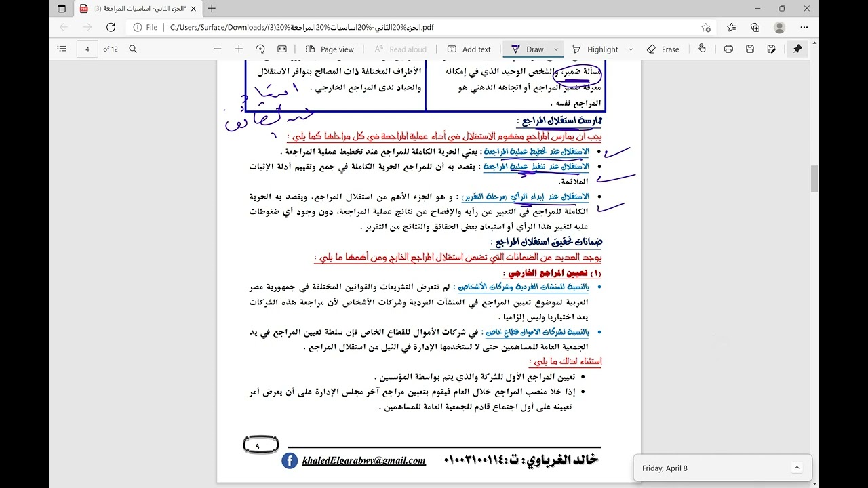Open khaledElgarabwy@gmail.com email link

coord(364,460)
